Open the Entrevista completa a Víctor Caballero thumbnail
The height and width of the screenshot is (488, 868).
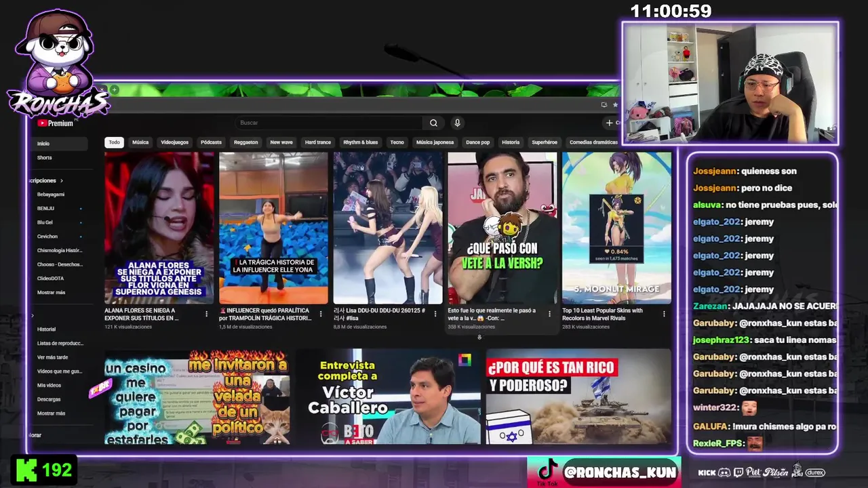[388, 396]
